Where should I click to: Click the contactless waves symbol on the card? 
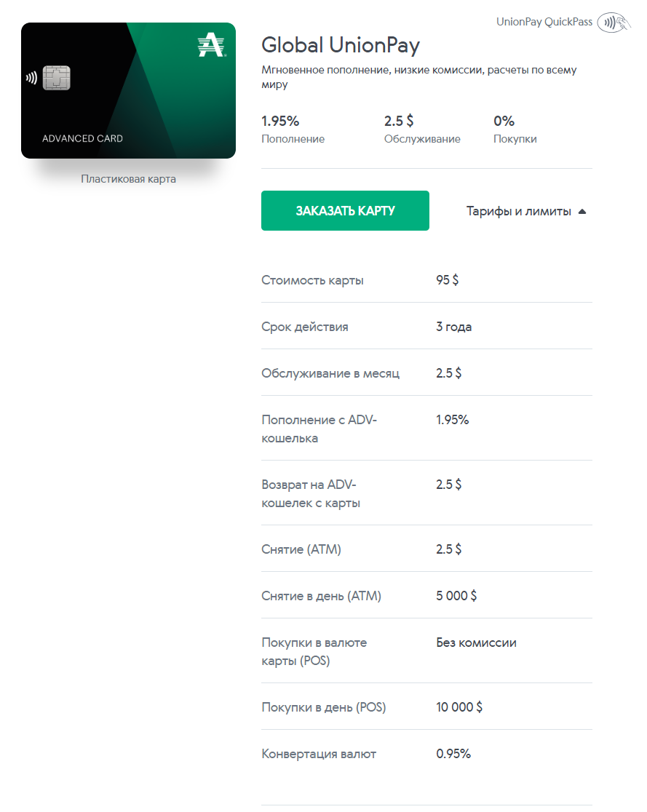click(x=31, y=78)
